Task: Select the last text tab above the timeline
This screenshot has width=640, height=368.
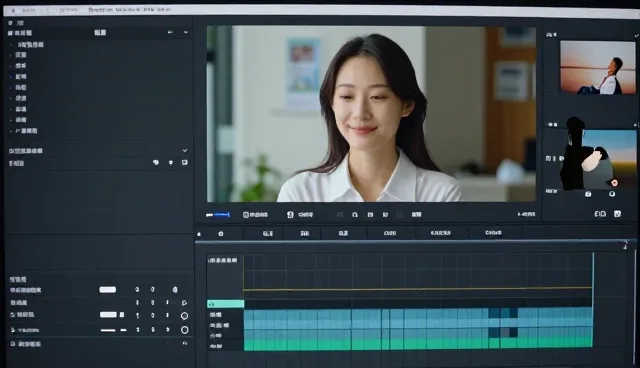Action: pyautogui.click(x=493, y=233)
